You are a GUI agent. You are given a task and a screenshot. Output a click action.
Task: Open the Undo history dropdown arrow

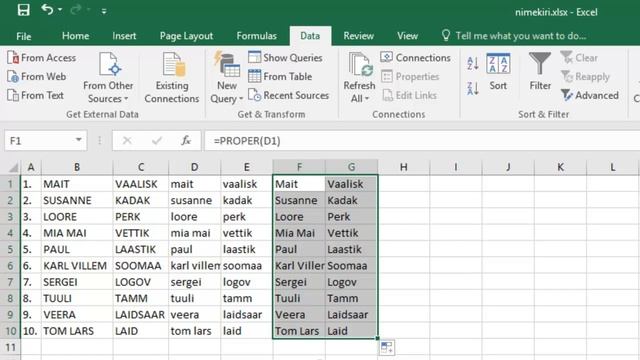60,9
